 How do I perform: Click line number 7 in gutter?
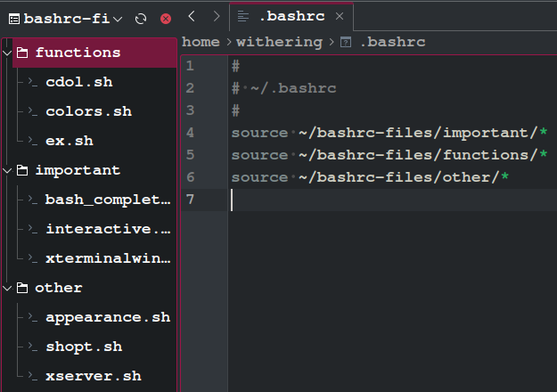(190, 200)
